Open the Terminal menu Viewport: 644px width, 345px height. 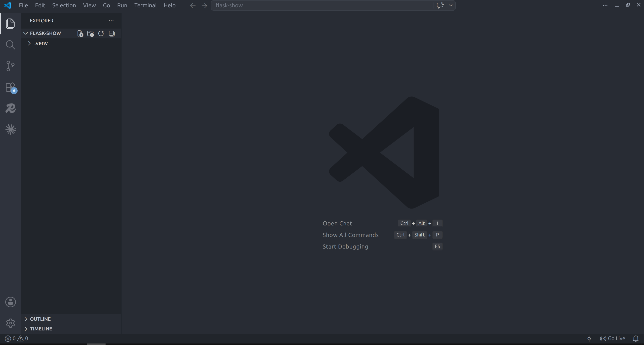click(145, 5)
